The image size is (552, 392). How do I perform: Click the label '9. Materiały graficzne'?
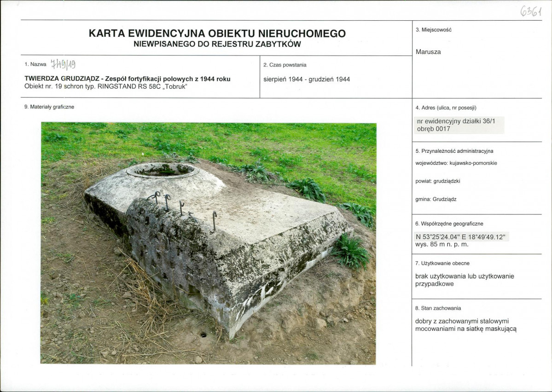[49, 107]
